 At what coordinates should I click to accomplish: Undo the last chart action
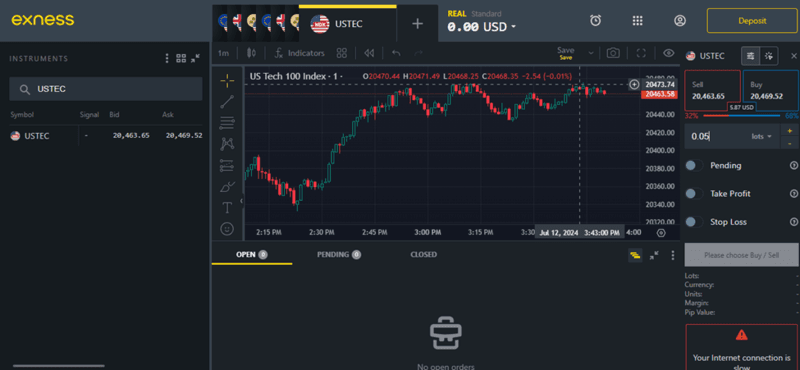(x=396, y=53)
